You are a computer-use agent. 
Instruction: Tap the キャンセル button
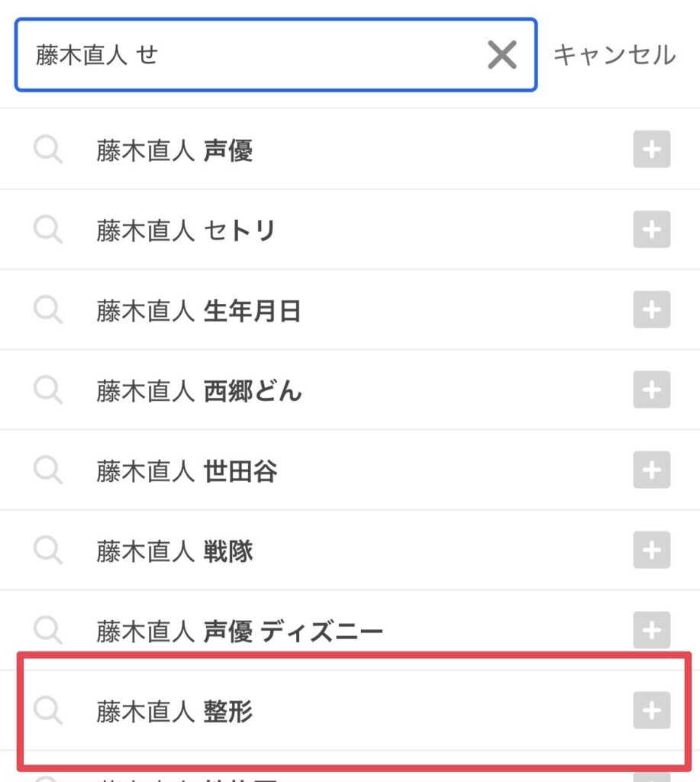615,55
